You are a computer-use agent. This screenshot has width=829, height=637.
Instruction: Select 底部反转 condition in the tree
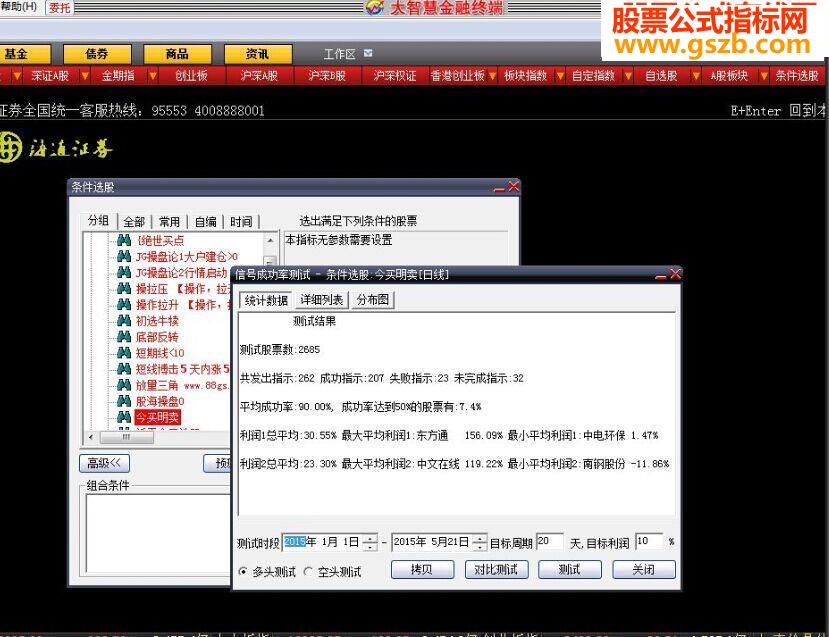(157, 337)
